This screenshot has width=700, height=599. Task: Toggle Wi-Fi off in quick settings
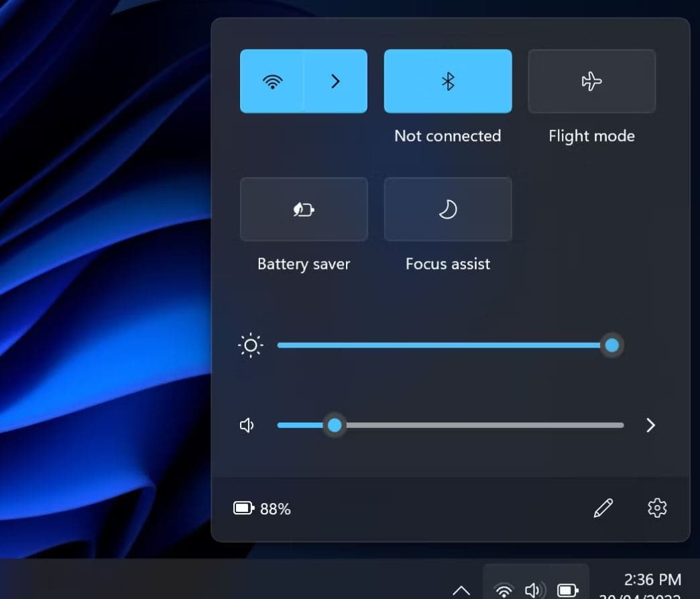(272, 81)
